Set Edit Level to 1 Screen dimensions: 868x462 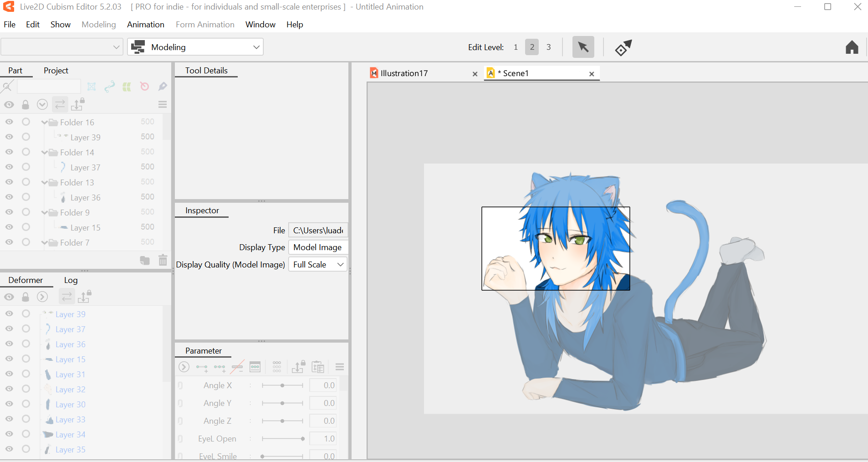516,47
